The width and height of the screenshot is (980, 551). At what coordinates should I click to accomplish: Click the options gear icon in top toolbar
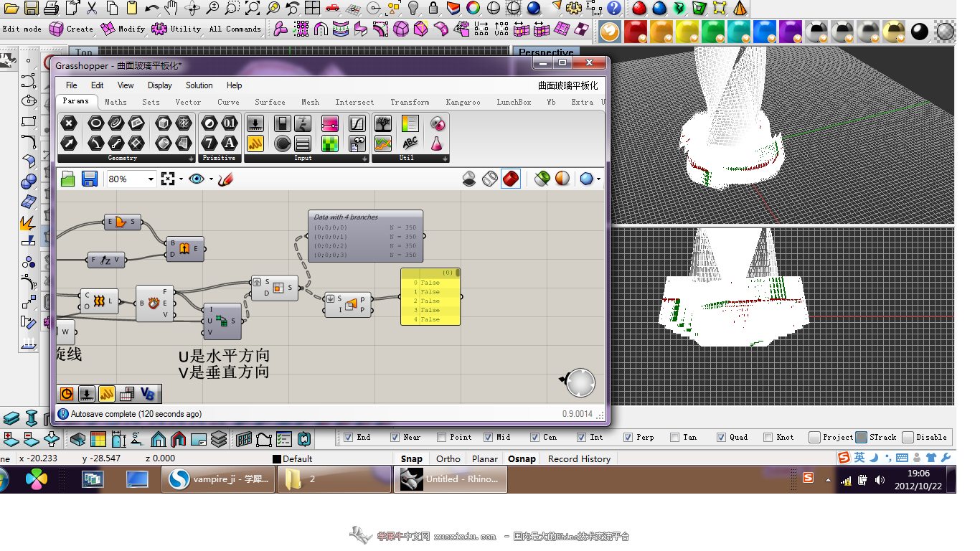tap(573, 9)
